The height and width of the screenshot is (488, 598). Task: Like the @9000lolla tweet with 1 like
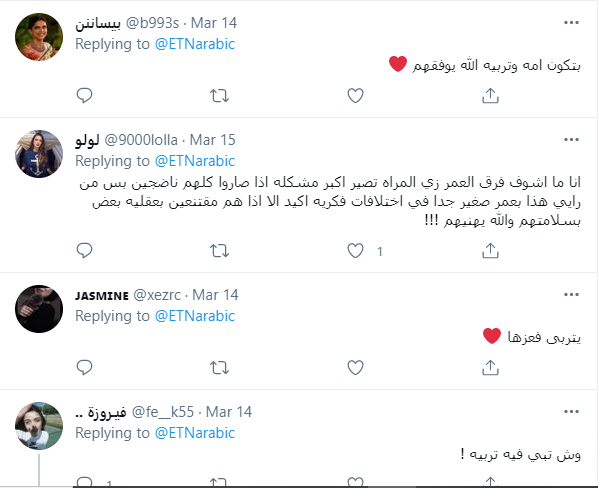355,251
